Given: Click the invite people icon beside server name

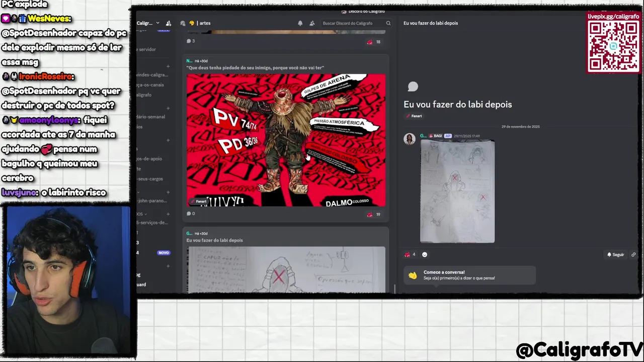Looking at the screenshot, I should pyautogui.click(x=169, y=23).
